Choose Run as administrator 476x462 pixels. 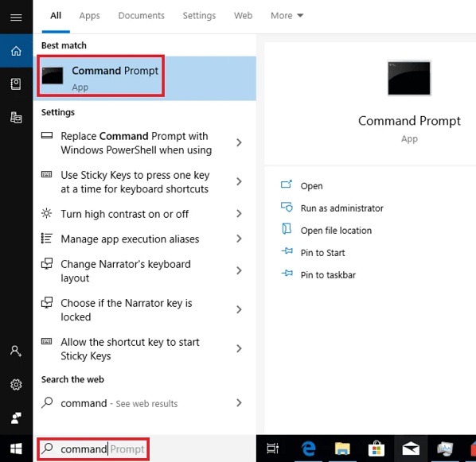[x=341, y=208]
